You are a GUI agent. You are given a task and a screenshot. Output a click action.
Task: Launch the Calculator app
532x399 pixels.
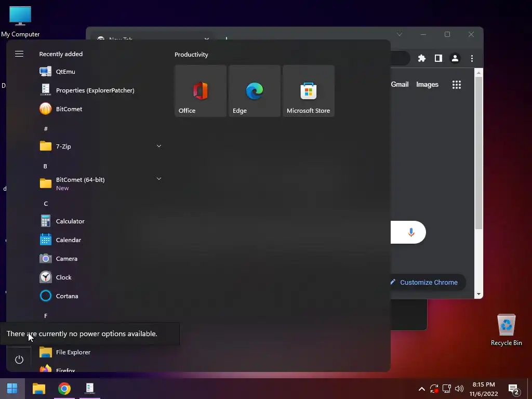[100, 221]
